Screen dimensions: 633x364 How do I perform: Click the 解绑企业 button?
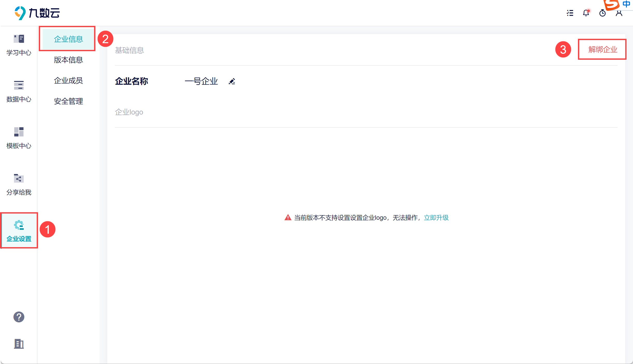click(x=603, y=49)
